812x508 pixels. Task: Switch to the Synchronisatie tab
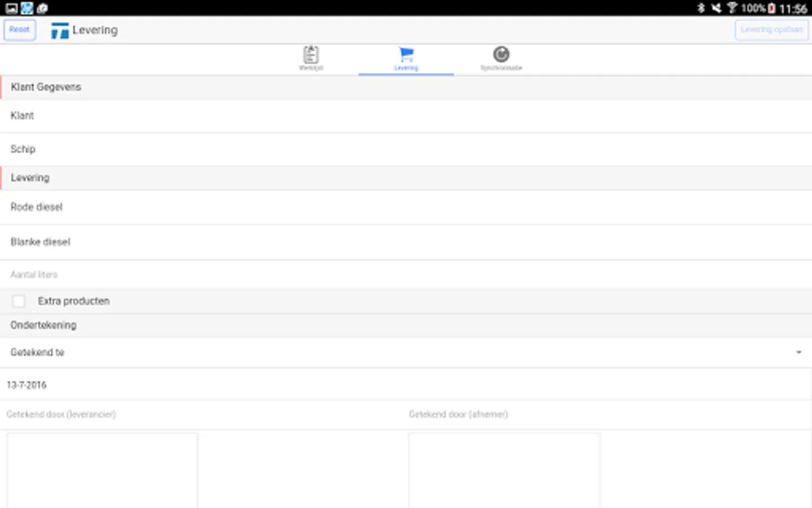point(501,58)
